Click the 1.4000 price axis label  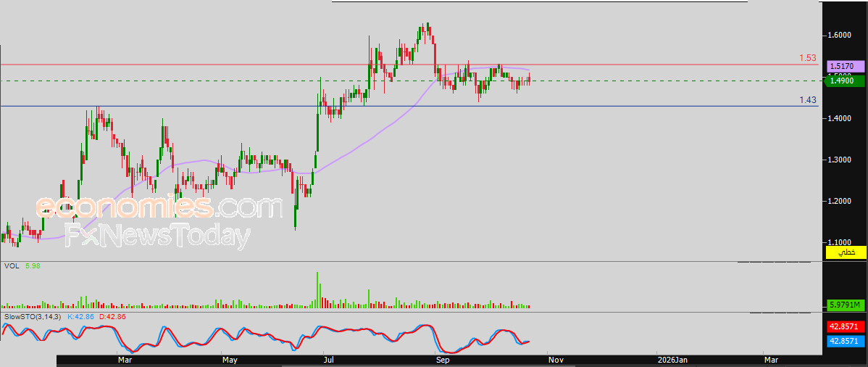839,119
